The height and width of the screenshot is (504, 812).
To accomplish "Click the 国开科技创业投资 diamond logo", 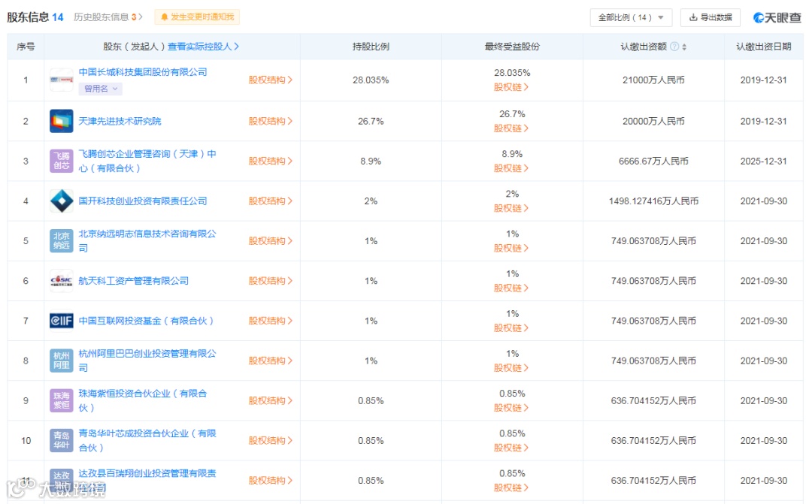I will tap(61, 201).
